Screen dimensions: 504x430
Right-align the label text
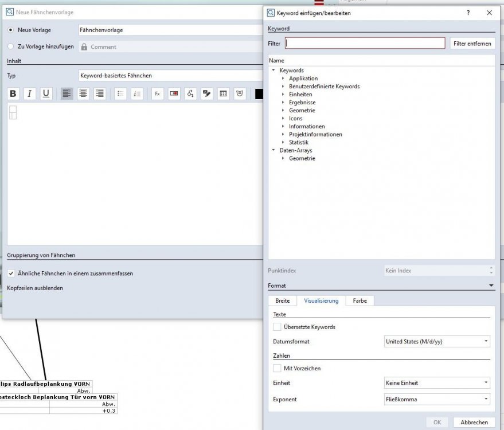tap(100, 94)
